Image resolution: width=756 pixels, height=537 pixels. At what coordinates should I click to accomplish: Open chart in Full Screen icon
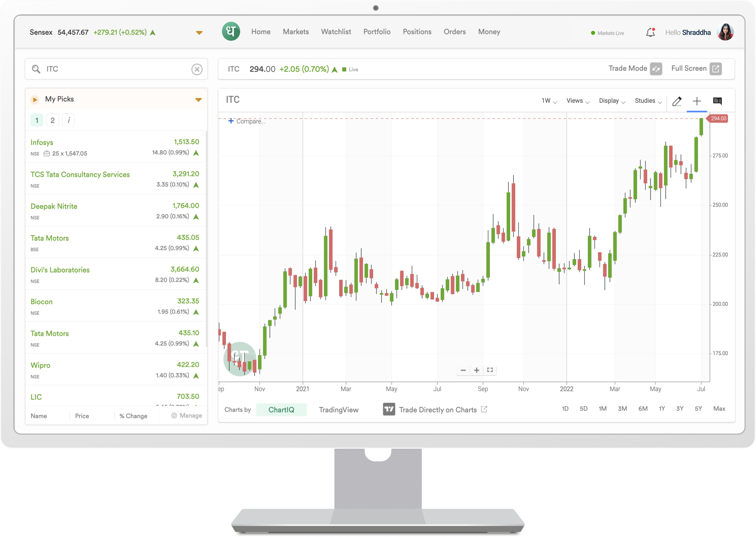point(715,69)
